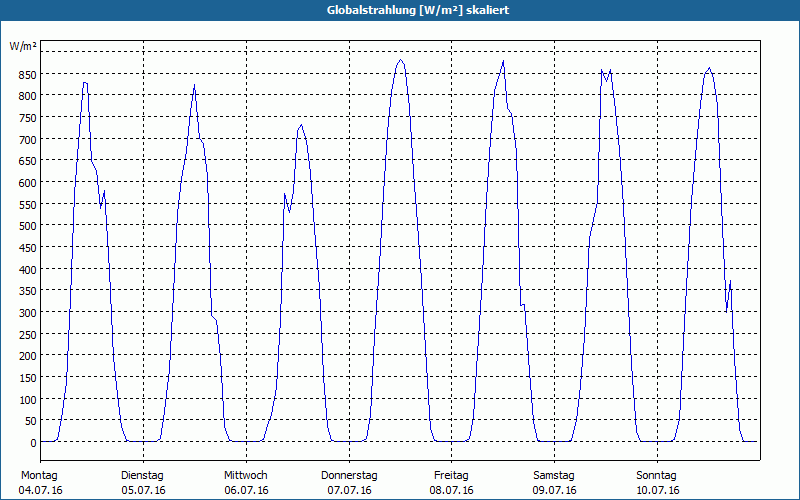Click the Freitag axis label
800x500 pixels.
click(x=451, y=476)
